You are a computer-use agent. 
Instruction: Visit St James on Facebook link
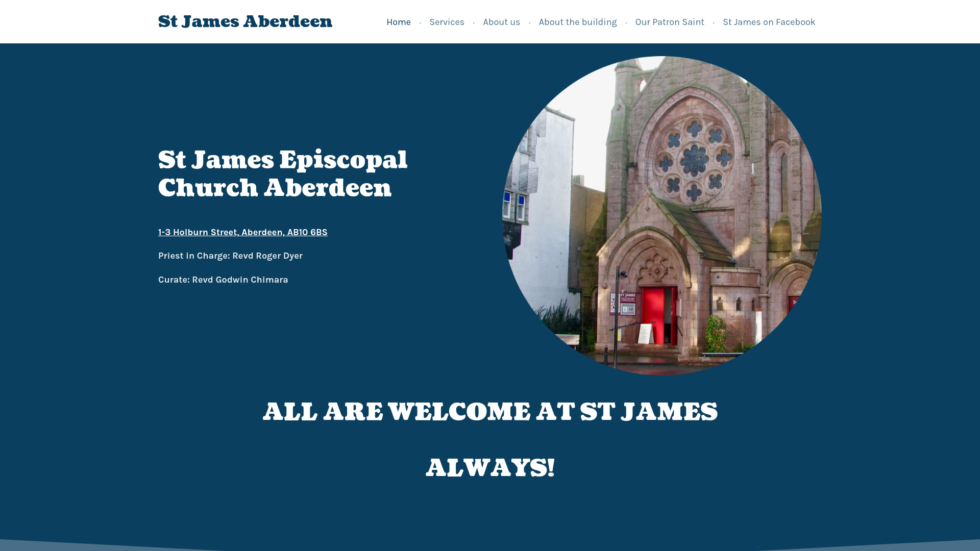769,22
